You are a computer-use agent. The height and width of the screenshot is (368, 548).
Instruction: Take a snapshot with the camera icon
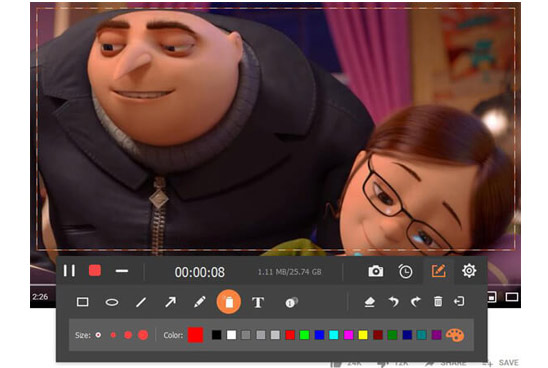pos(376,271)
